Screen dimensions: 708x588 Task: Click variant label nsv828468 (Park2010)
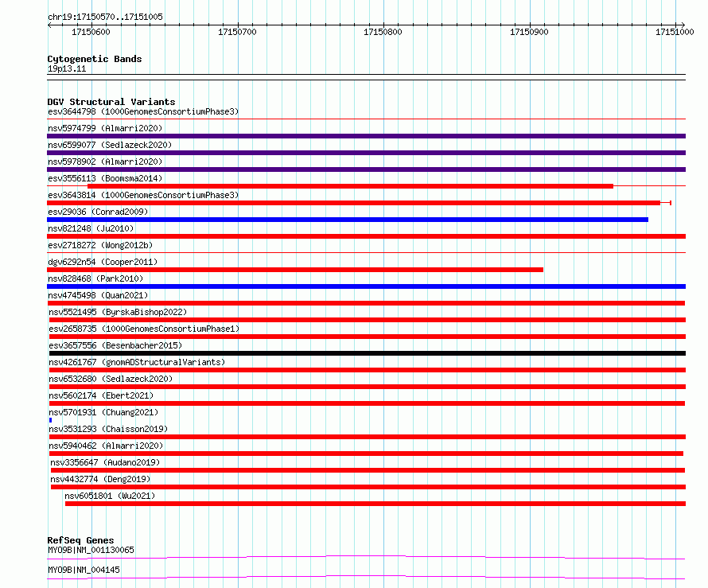pos(95,278)
